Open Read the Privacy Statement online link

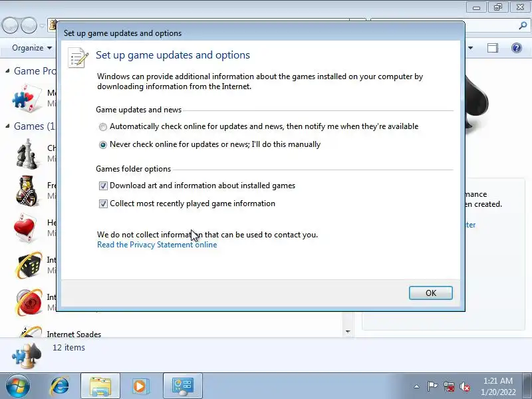[157, 245]
